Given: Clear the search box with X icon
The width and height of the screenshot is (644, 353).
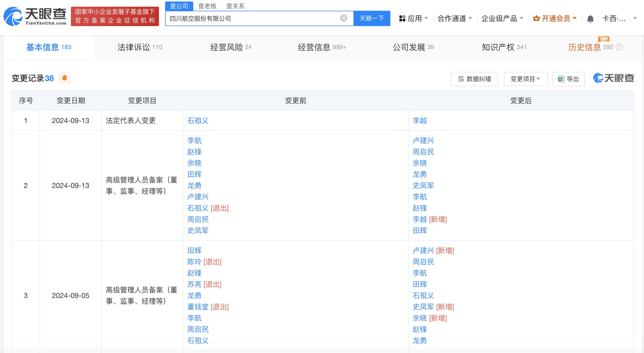Looking at the screenshot, I should [344, 18].
